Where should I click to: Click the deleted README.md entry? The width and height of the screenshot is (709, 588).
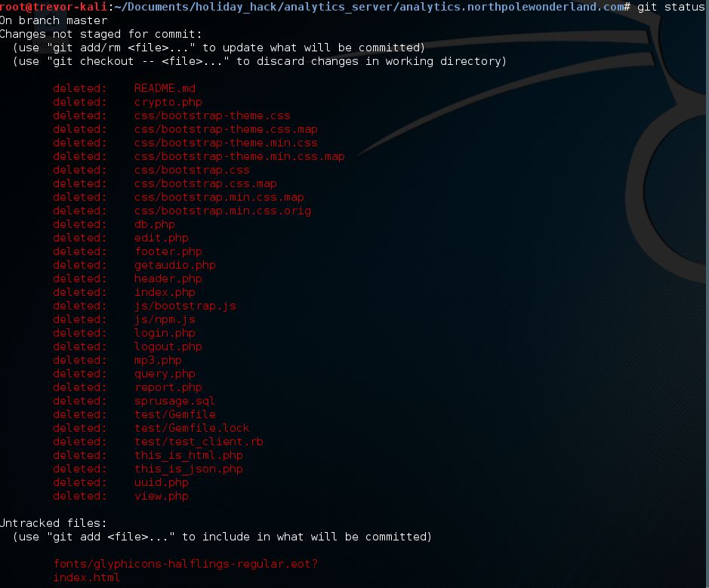163,88
